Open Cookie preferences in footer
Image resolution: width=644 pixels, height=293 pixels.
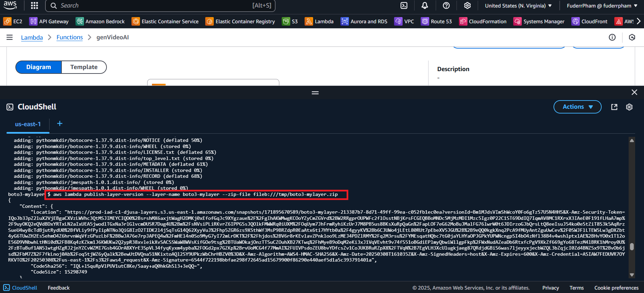pyautogui.click(x=616, y=288)
